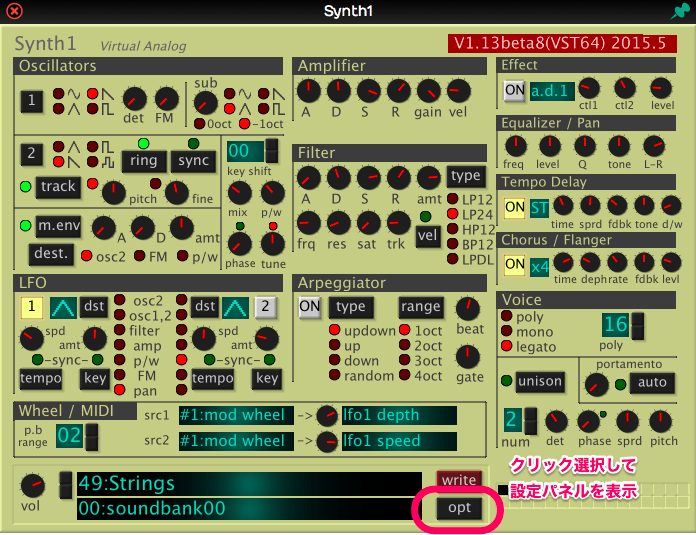
Task: Open the a.d.1 effect type selector
Action: click(x=552, y=91)
